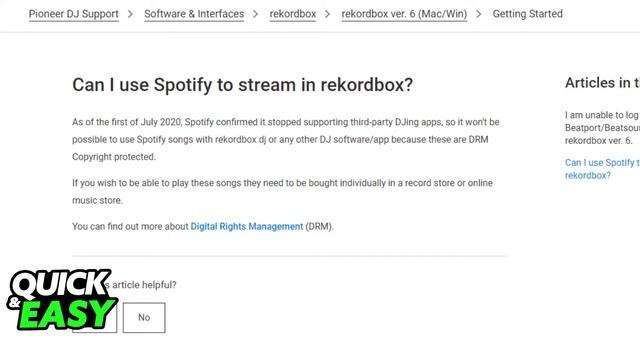This screenshot has width=640, height=360.
Task: Click chevron following the rekordbox breadcrumb
Action: click(x=327, y=14)
